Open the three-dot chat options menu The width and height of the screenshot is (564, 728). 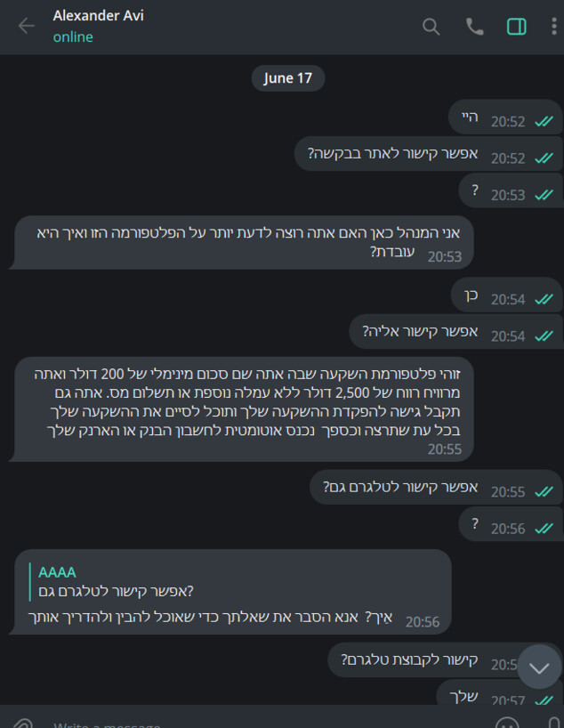(553, 27)
